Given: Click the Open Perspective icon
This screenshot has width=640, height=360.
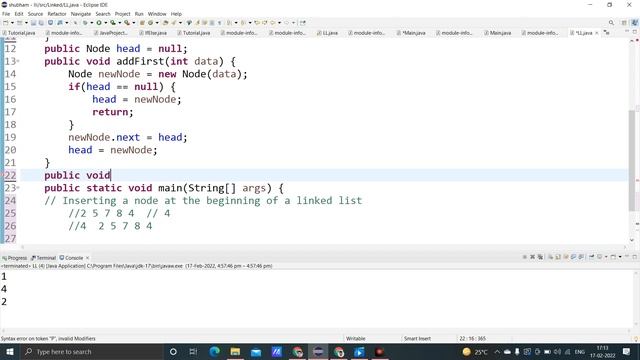Looking at the screenshot, I should [624, 23].
